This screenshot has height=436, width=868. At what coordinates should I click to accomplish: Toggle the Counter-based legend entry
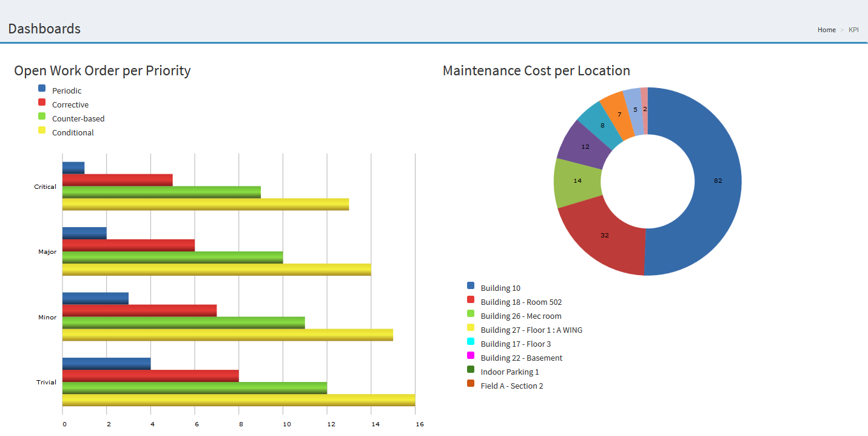[78, 119]
